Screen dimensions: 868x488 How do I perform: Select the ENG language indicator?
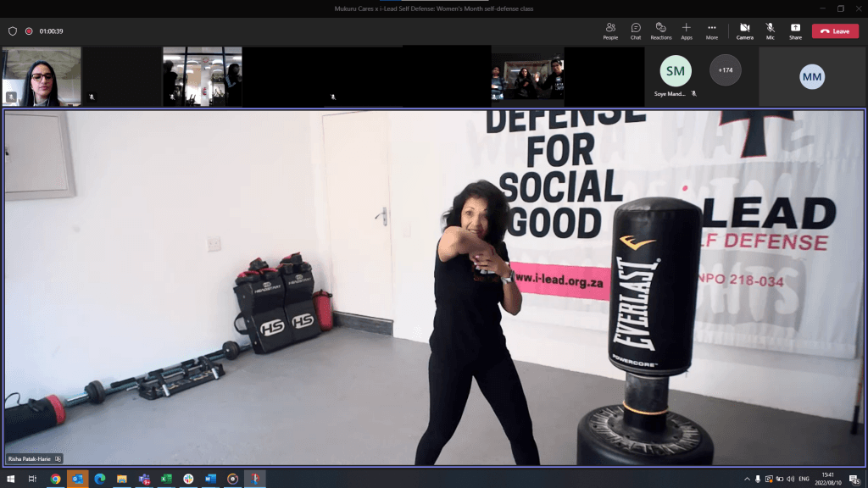click(807, 479)
